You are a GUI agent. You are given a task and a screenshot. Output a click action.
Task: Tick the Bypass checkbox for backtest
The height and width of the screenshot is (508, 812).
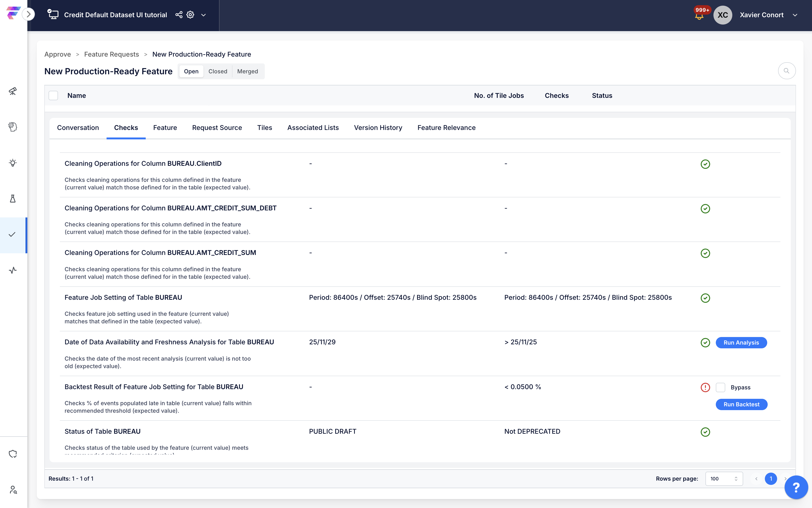point(720,387)
